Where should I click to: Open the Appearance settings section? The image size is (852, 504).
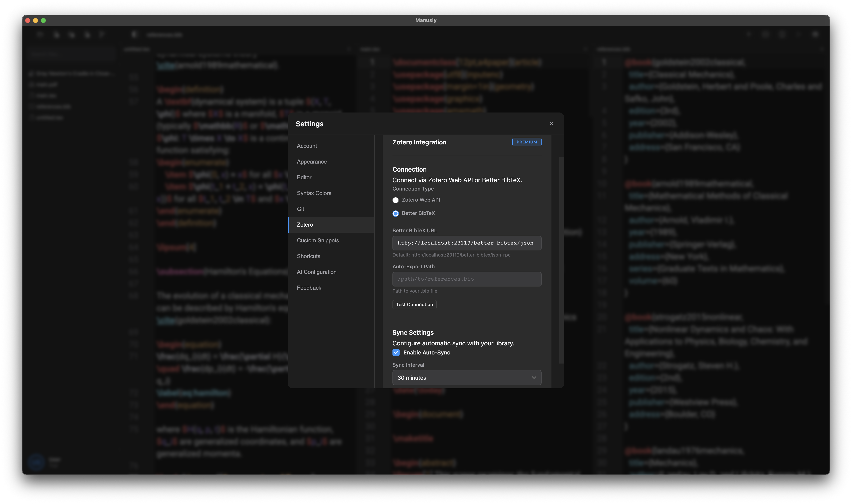[311, 161]
